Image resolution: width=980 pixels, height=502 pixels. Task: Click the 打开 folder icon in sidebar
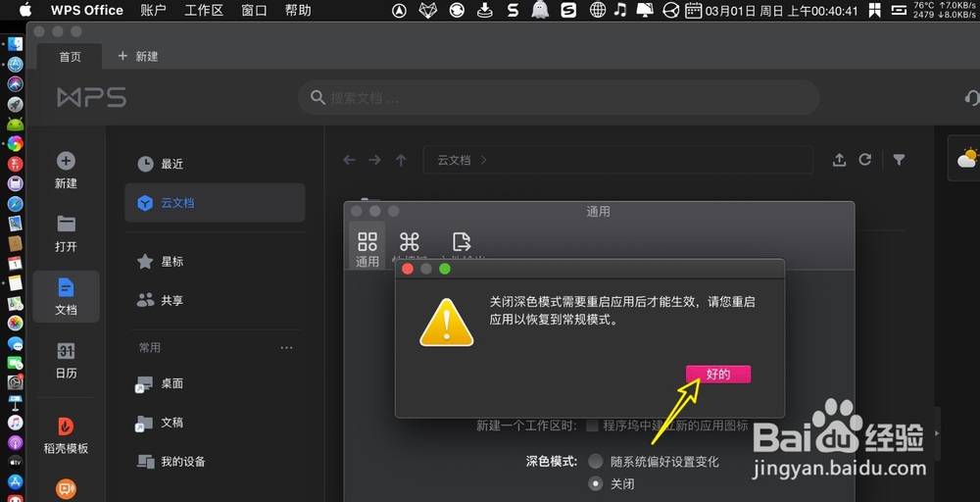(x=67, y=224)
